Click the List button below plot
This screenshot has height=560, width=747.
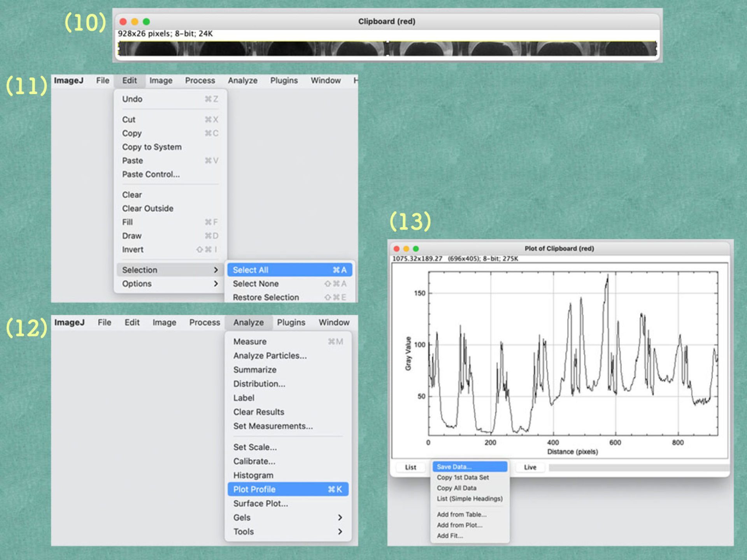tap(410, 467)
